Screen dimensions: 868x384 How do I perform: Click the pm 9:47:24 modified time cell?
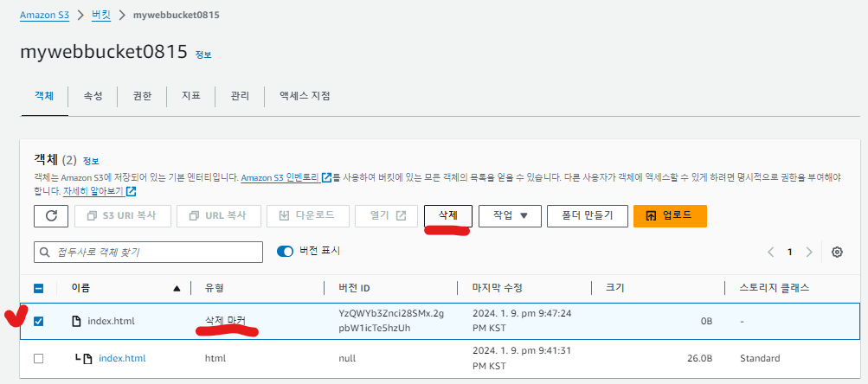click(522, 320)
